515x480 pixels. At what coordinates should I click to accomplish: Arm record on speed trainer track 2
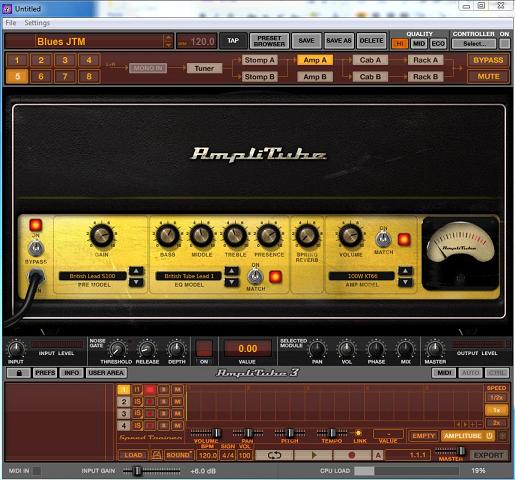[x=150, y=402]
